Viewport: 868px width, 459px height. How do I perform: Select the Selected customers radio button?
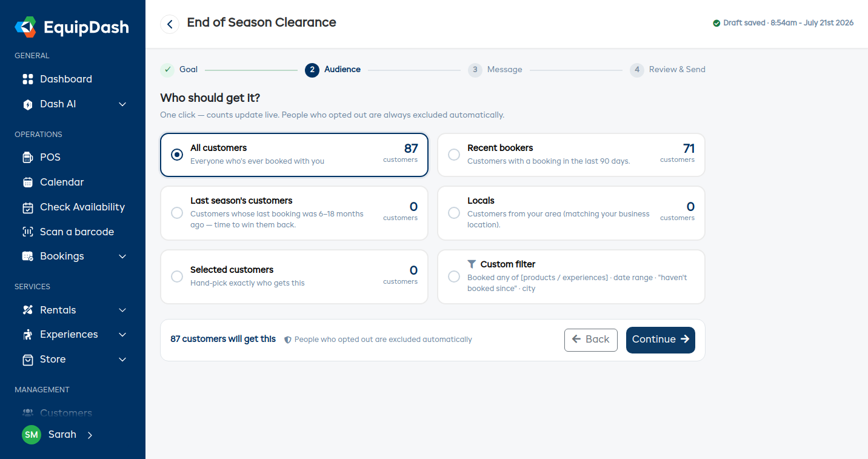(177, 276)
